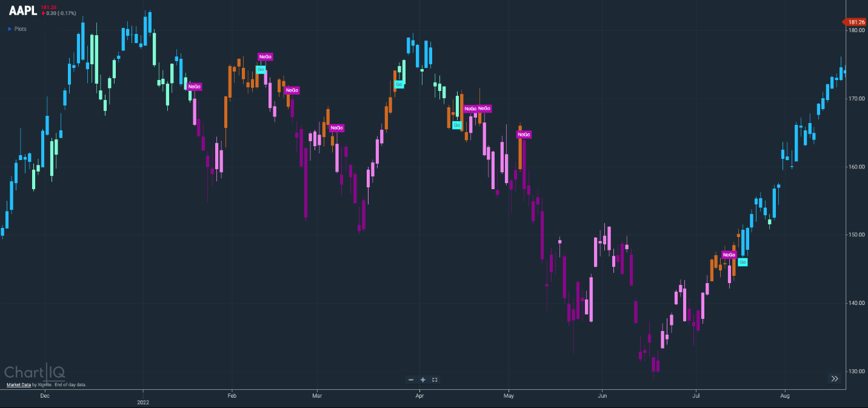Zoom out the chart with the minus icon

[x=411, y=380]
